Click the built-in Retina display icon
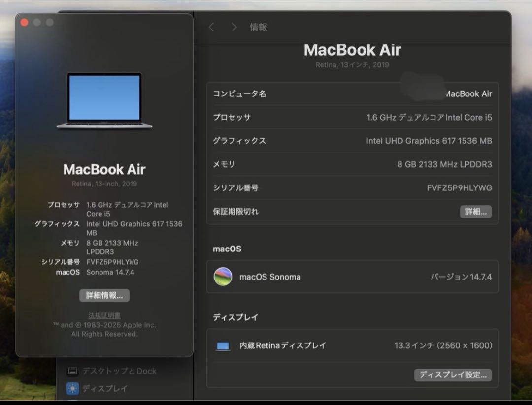Image resolution: width=532 pixels, height=405 pixels. [x=223, y=346]
